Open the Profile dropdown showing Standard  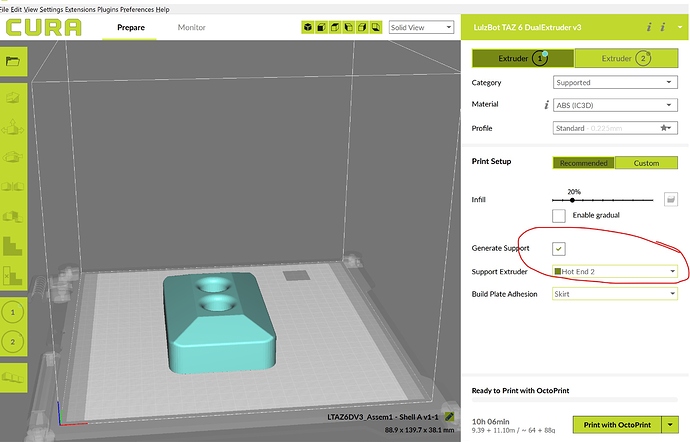click(x=615, y=128)
